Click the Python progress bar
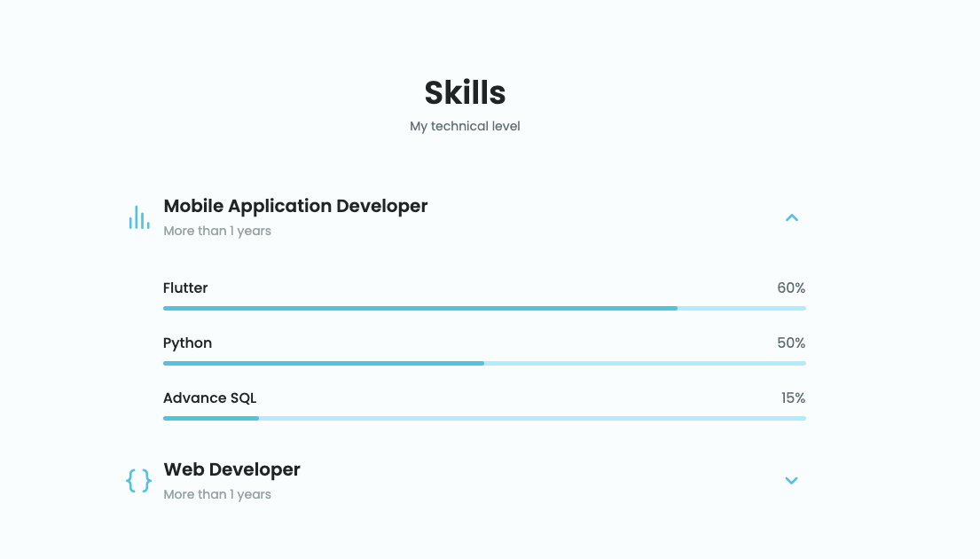 (484, 363)
